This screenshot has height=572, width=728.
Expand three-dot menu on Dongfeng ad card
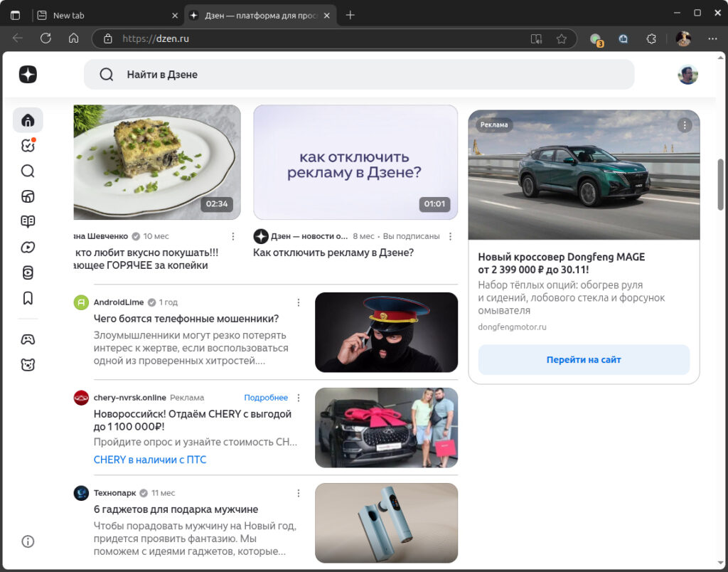pos(685,125)
